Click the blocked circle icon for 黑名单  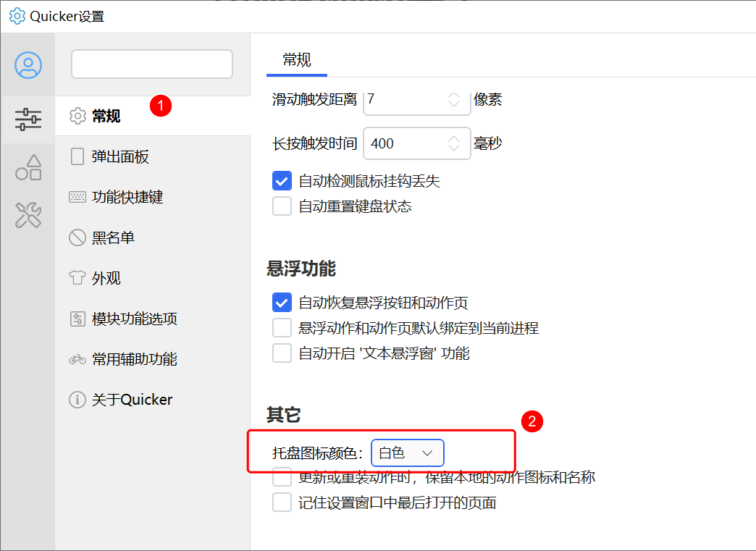pos(77,237)
